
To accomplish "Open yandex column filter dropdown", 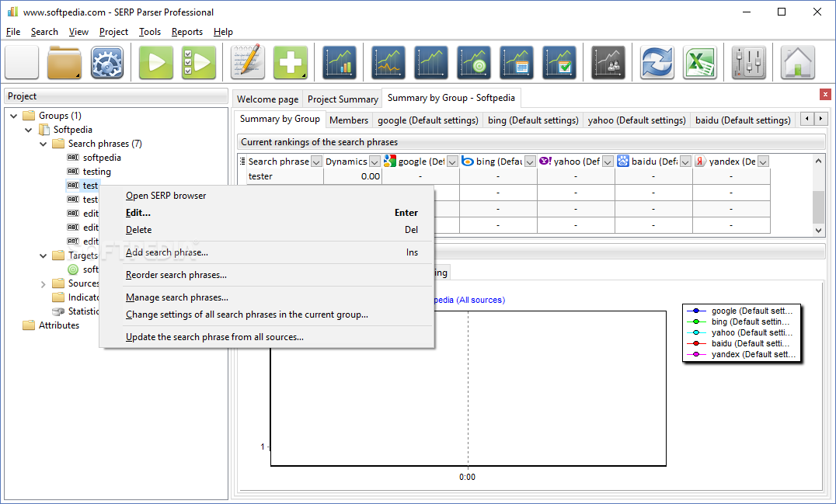I will 763,162.
